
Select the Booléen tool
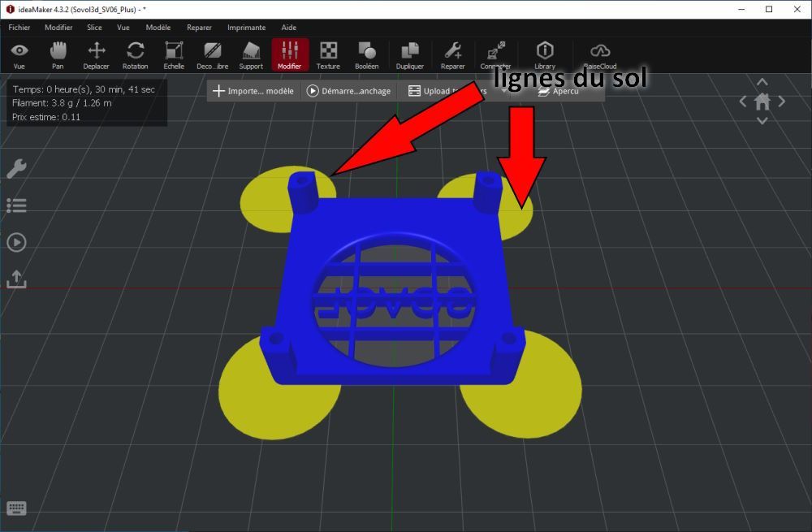[x=367, y=55]
